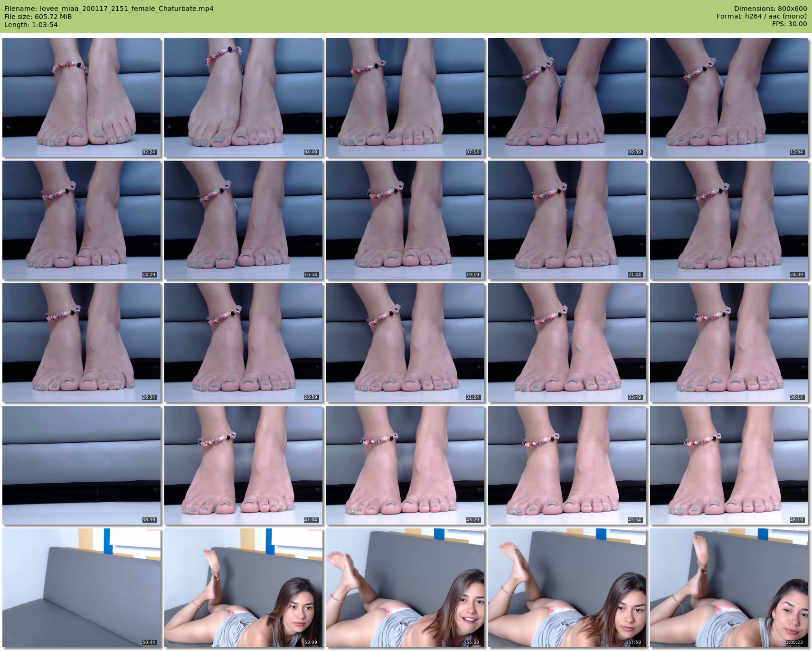
Task: Click the 12:04 thumbnail
Action: pos(729,97)
